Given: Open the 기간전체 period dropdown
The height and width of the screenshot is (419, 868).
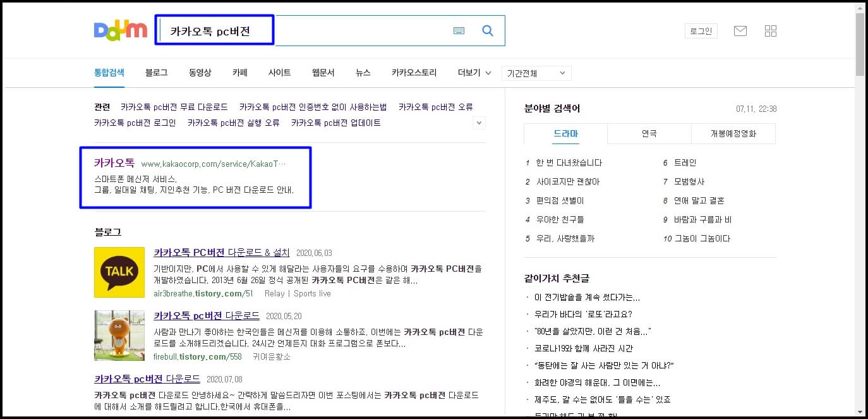Looking at the screenshot, I should pos(536,73).
